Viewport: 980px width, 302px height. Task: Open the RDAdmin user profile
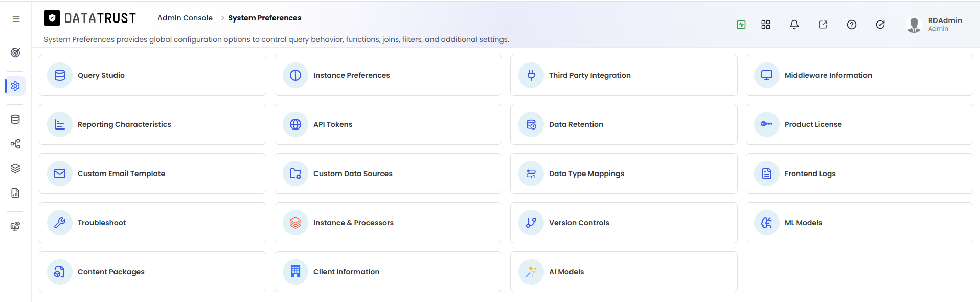coord(934,24)
